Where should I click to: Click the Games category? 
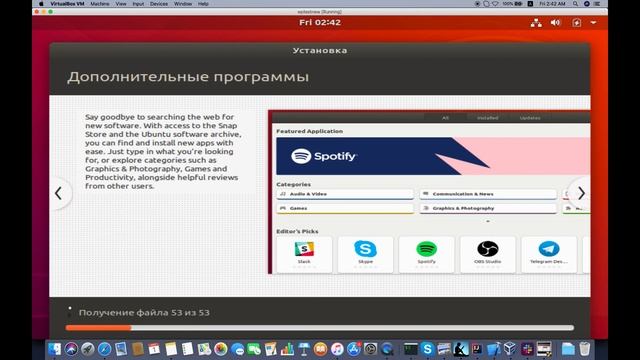(345, 209)
